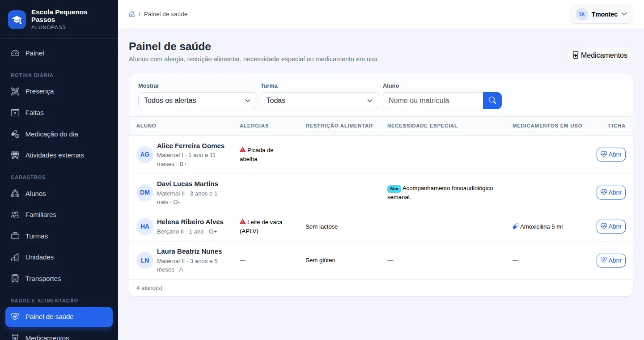Open ficha for Davi Lucas Martins
The image size is (644, 340).
[611, 192]
